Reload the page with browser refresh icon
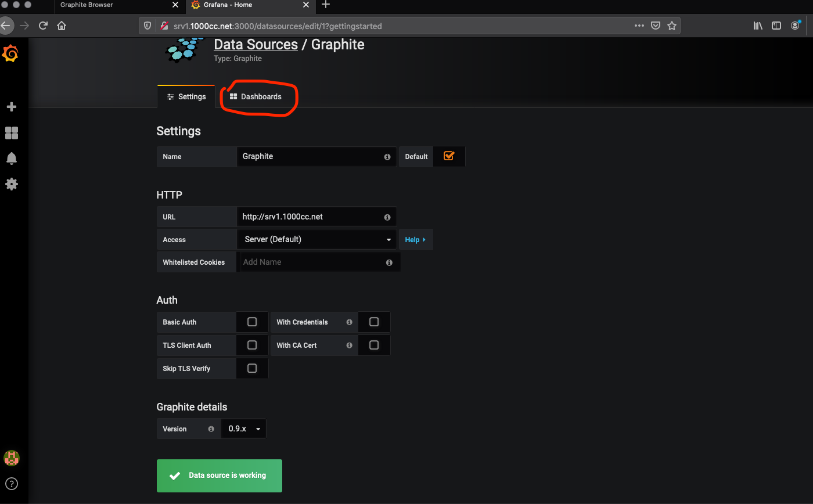This screenshot has width=813, height=504. tap(43, 26)
